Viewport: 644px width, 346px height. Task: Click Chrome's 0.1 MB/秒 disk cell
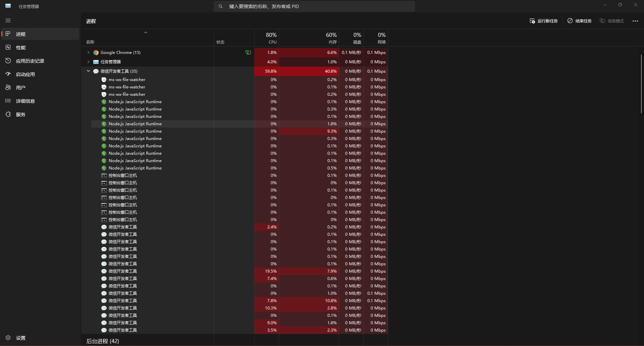(x=351, y=53)
